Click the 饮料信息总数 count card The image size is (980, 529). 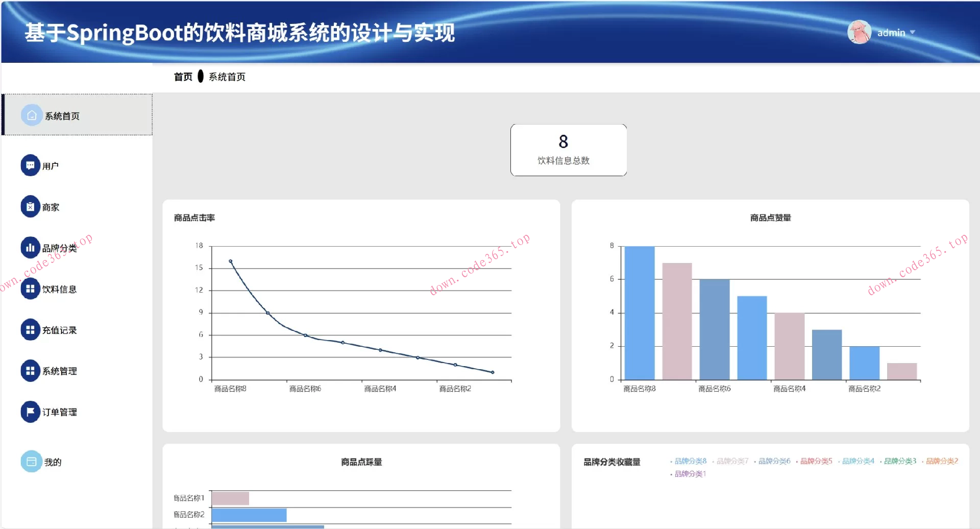pyautogui.click(x=568, y=150)
